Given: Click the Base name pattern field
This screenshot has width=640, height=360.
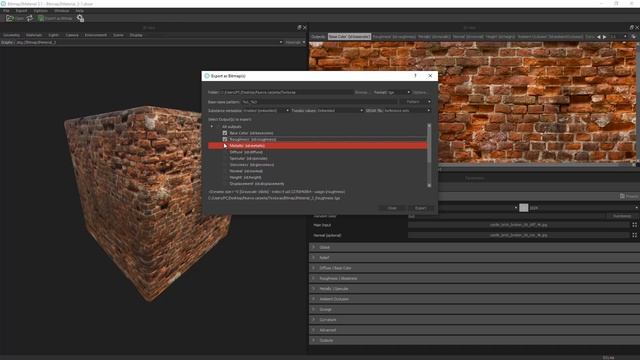Looking at the screenshot, I should click(319, 102).
